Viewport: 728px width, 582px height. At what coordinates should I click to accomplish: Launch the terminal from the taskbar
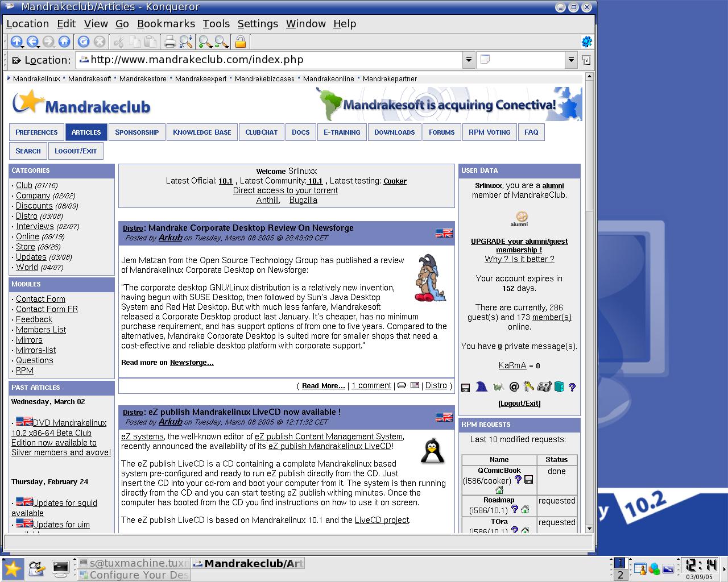point(61,568)
